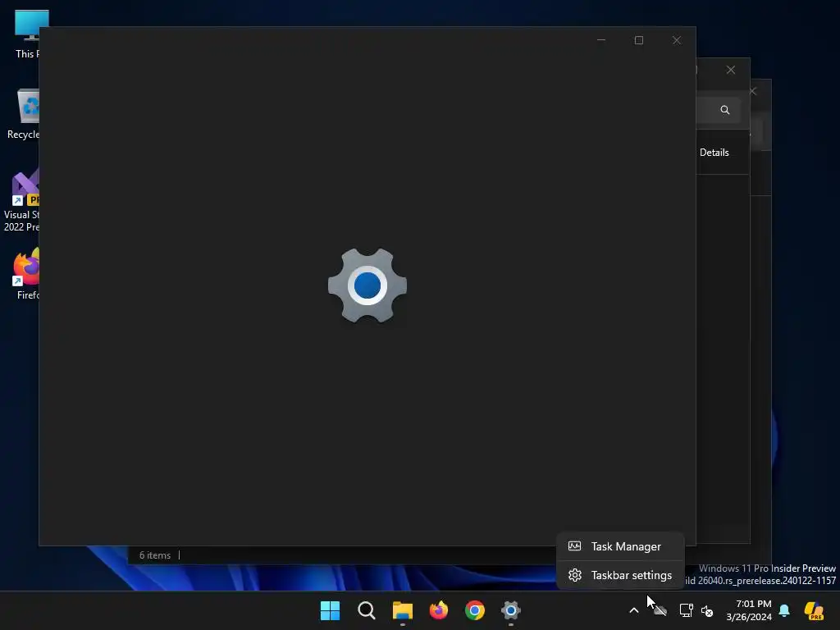Viewport: 840px width, 630px height.
Task: Minimize the Settings loading window
Action: tap(601, 41)
